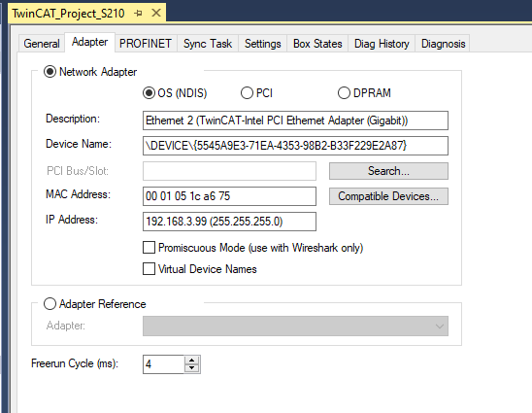Enable Promiscuous Mode checkbox
Image resolution: width=532 pixels, height=413 pixels.
click(x=149, y=248)
